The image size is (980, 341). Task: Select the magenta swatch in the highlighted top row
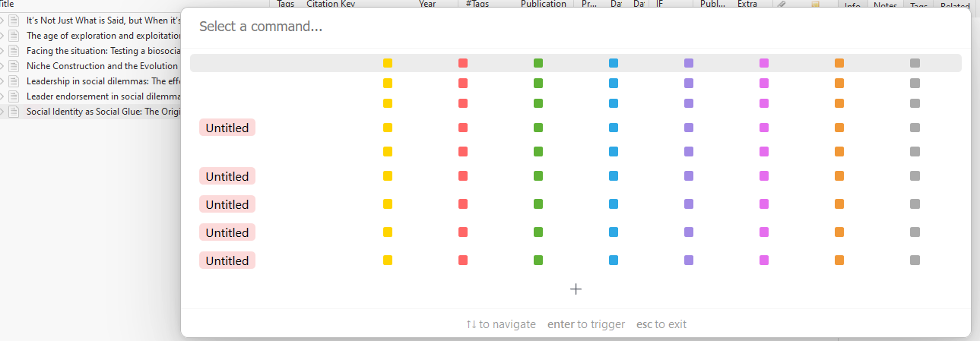click(764, 63)
